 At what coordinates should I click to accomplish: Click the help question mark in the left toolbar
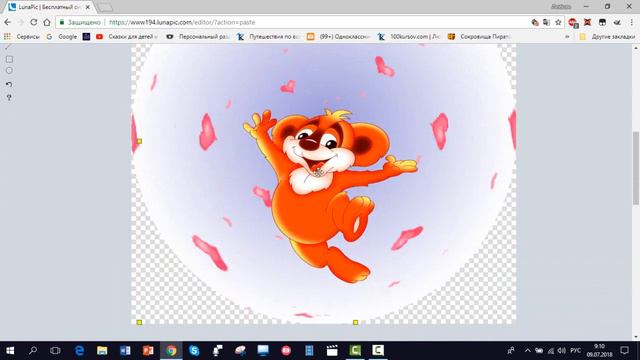[x=9, y=98]
